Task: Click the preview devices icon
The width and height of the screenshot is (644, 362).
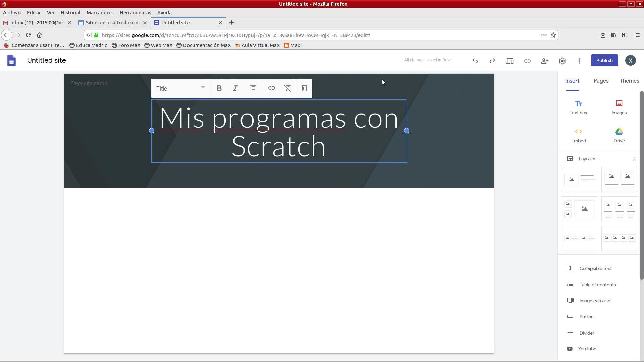Action: tap(510, 61)
